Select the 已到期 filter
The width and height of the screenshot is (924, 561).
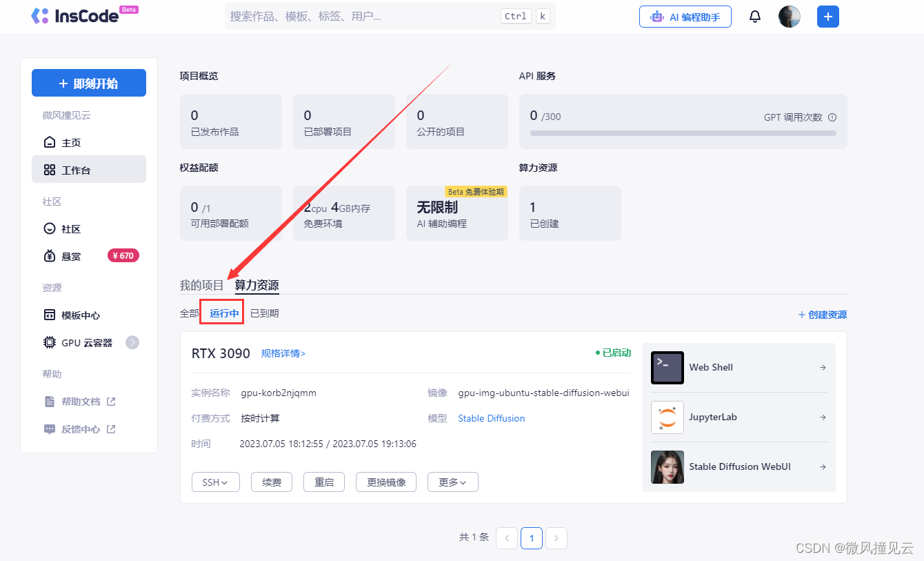[265, 313]
